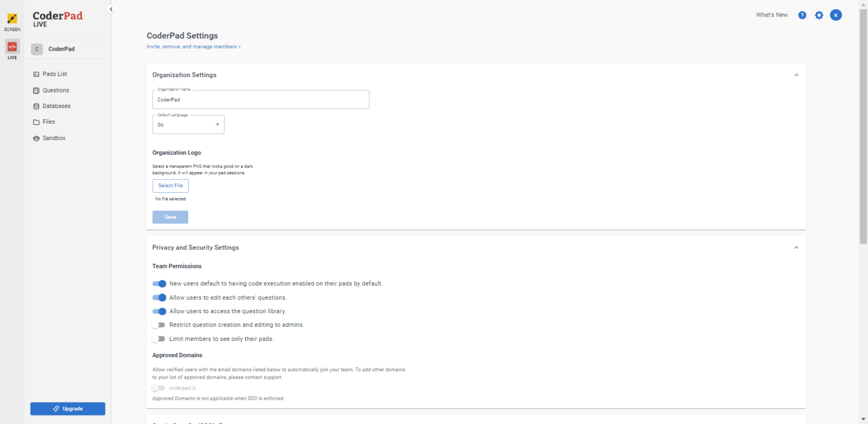The image size is (868, 424).
Task: Open the settings gear icon
Action: [819, 15]
